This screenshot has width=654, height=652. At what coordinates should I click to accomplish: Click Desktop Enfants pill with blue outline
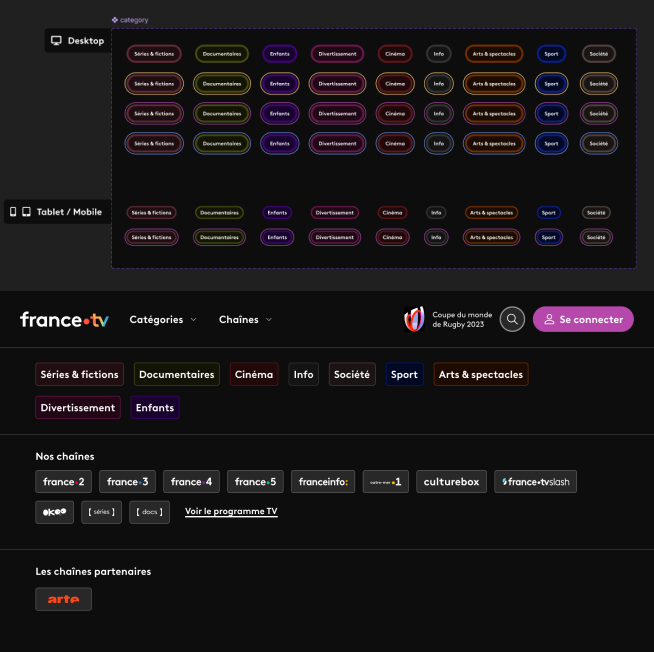tap(279, 143)
